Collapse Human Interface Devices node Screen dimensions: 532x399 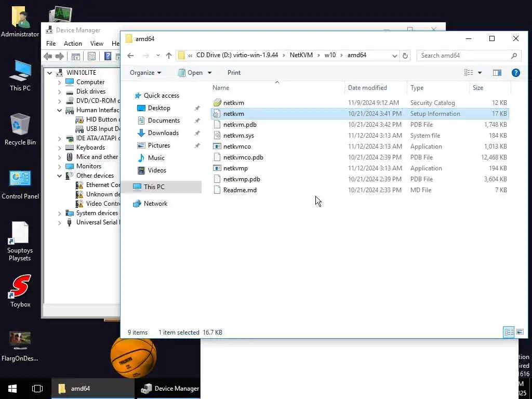tap(59, 110)
